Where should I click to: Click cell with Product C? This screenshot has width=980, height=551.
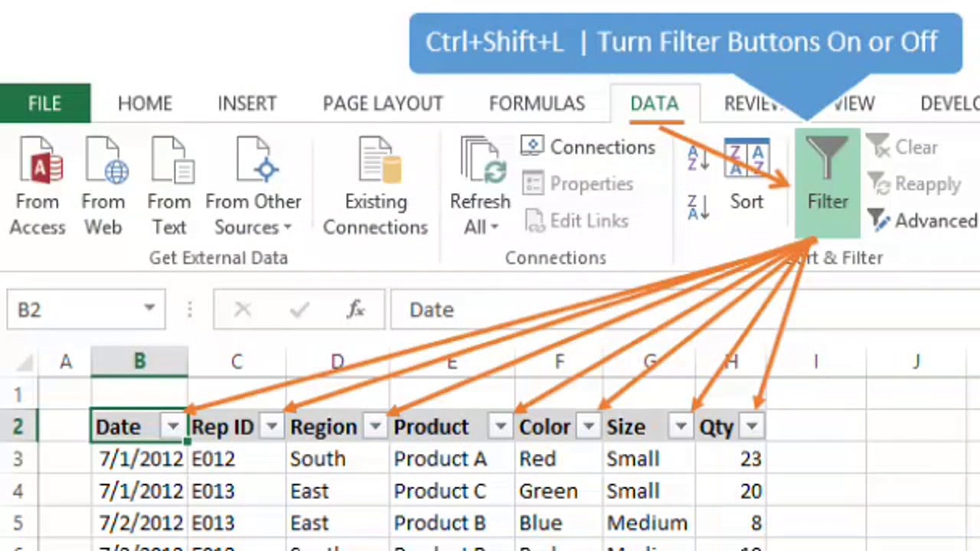tap(452, 491)
